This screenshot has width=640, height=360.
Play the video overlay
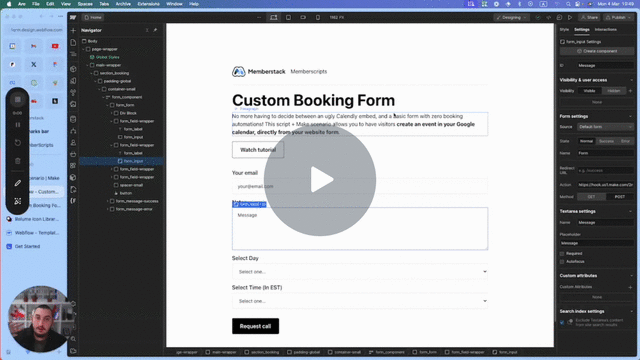pyautogui.click(x=320, y=180)
